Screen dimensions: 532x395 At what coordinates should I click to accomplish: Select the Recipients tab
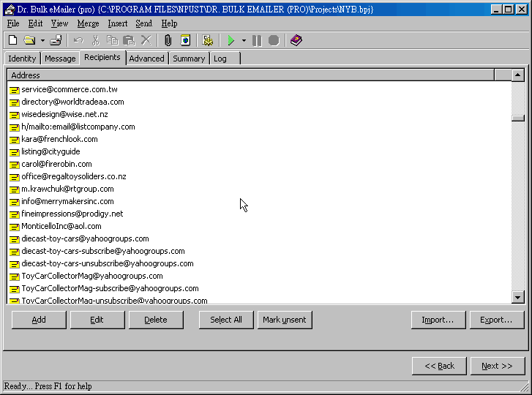click(102, 57)
